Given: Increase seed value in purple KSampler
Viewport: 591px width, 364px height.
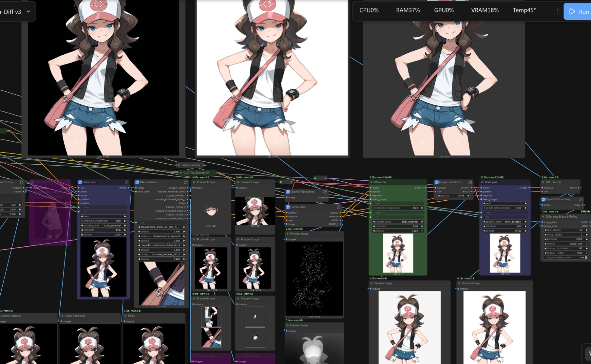Looking at the screenshot, I should point(526,204).
